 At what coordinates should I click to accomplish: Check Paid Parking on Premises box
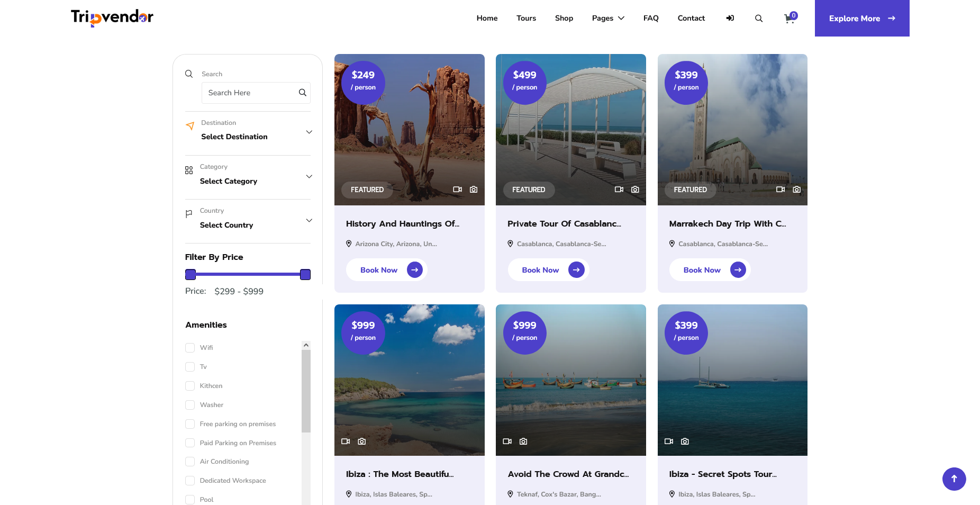pyautogui.click(x=190, y=443)
